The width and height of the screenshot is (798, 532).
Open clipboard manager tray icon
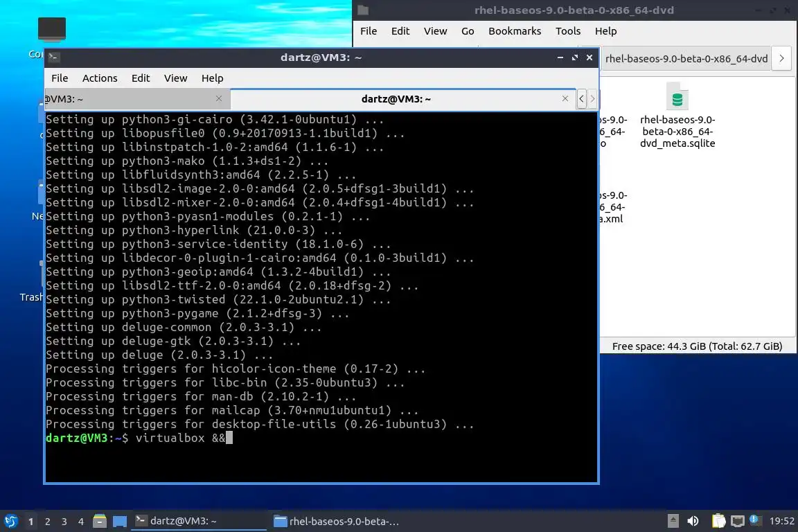718,521
